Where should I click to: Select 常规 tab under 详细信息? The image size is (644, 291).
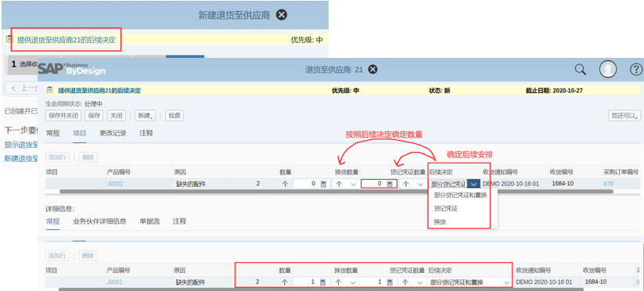point(53,221)
